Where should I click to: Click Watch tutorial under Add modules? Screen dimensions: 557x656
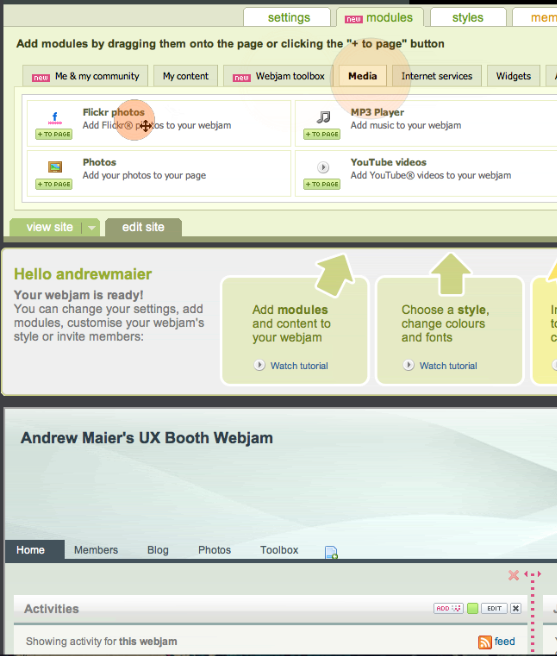point(299,366)
